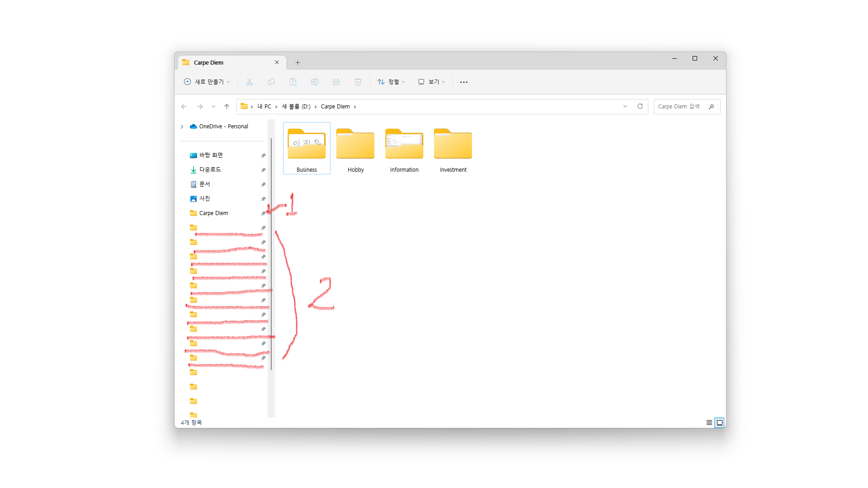Click the Cut scissors icon in toolbar
868x488 pixels.
point(250,82)
